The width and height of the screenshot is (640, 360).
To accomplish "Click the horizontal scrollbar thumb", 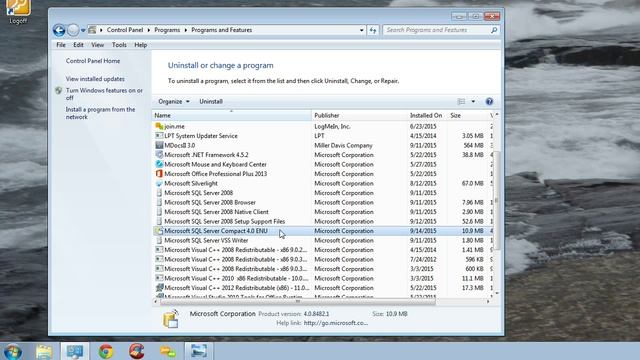I will pyautogui.click(x=298, y=302).
